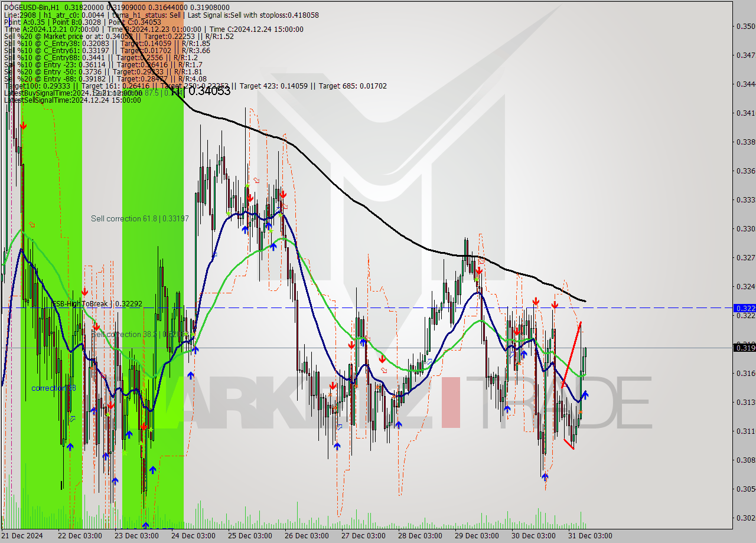Click the 0.313 price axis label

click(x=746, y=403)
